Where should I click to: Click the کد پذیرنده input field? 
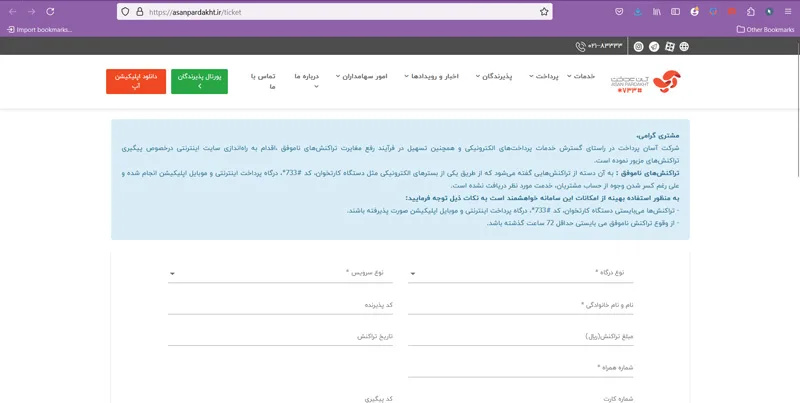(280, 305)
